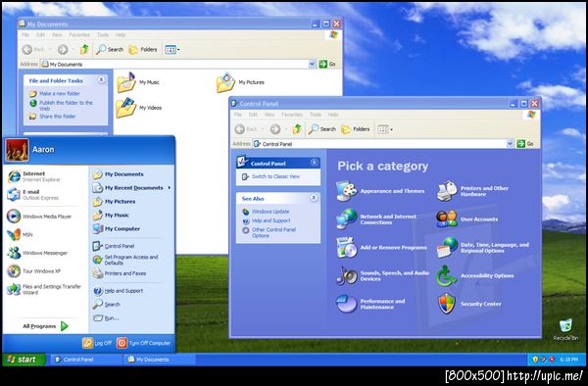Open the Tools menu in My Documents window

pyautogui.click(x=103, y=35)
